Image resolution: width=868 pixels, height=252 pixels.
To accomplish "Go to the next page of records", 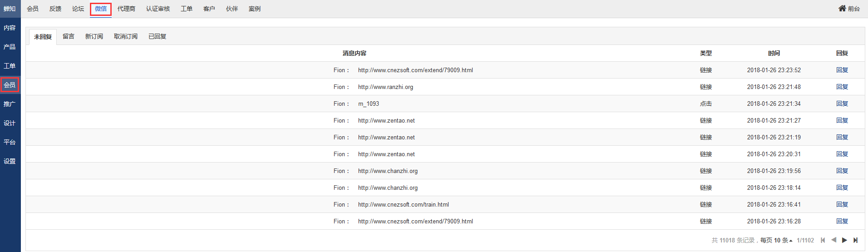I will [844, 240].
